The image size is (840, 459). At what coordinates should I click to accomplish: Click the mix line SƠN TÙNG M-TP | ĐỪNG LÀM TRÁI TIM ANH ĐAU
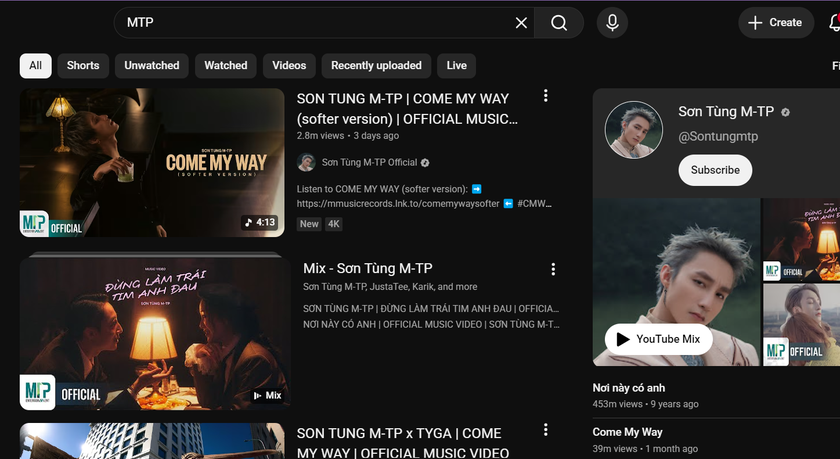point(431,308)
